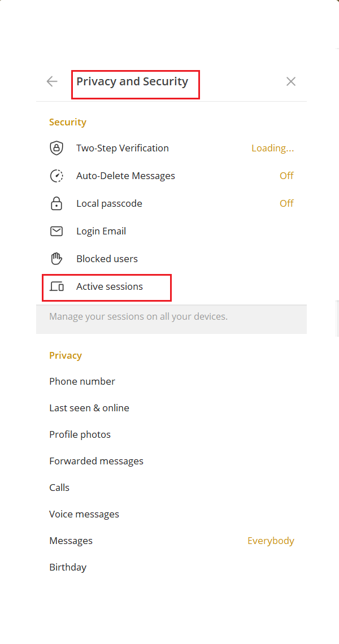Screen dimensions: 339x644
Task: Click the Local passcode lock icon
Action: click(x=56, y=203)
